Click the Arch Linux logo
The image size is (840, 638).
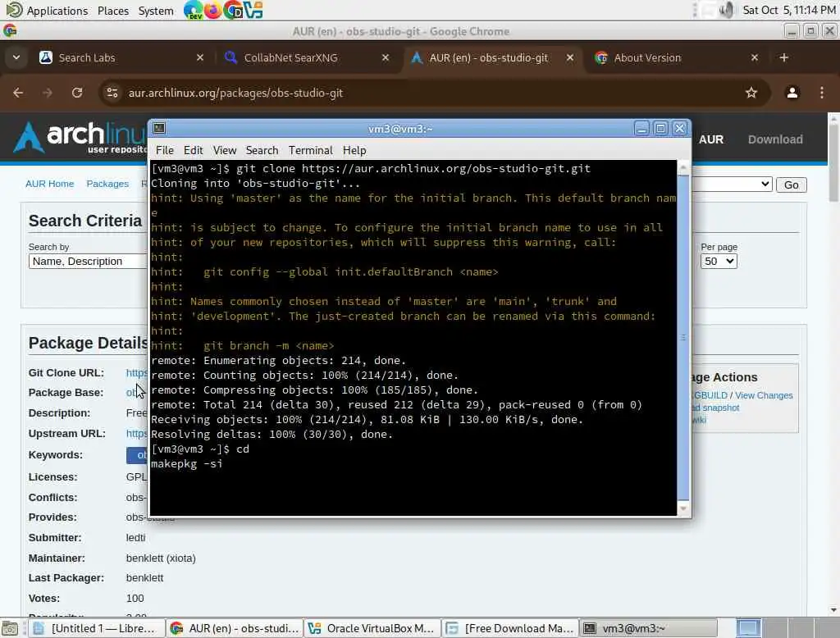point(80,137)
